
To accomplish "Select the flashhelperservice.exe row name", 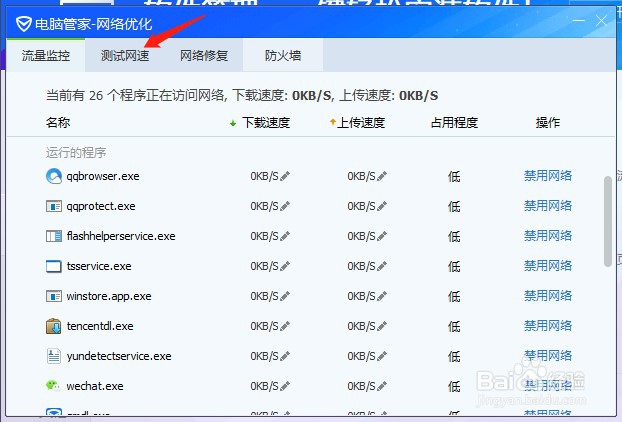I will pyautogui.click(x=121, y=236).
